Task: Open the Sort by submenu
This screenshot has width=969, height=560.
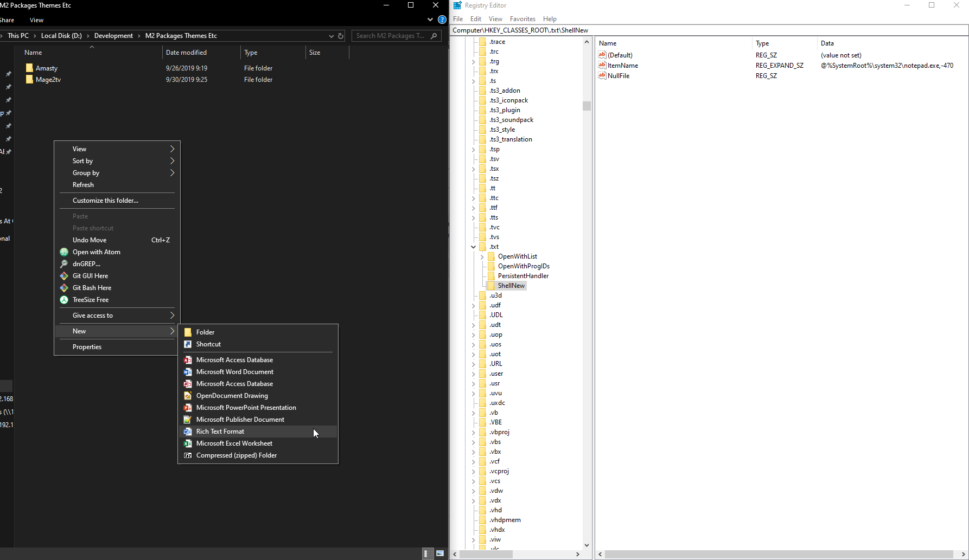Action: tap(118, 161)
